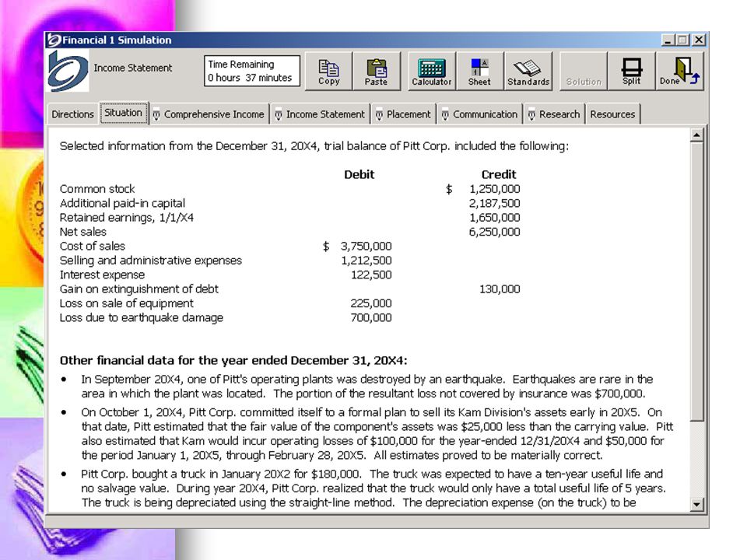Switch to the Research tab
The width and height of the screenshot is (747, 560).
pyautogui.click(x=554, y=114)
